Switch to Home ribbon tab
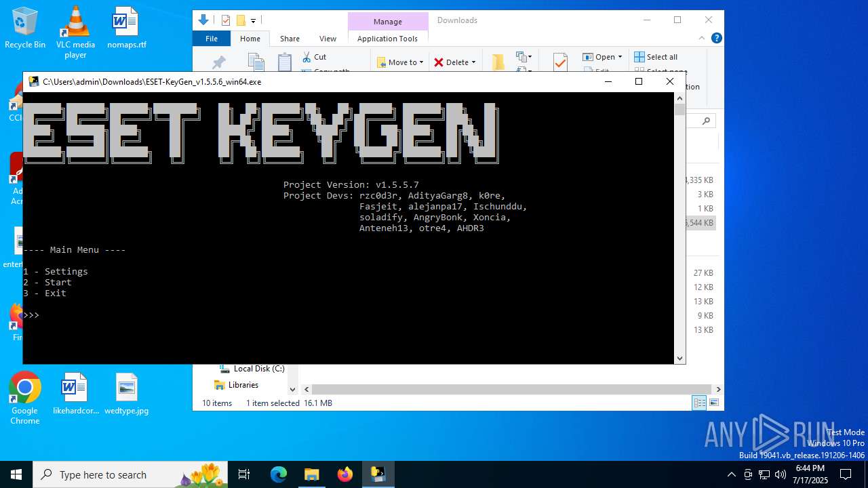 [x=250, y=39]
